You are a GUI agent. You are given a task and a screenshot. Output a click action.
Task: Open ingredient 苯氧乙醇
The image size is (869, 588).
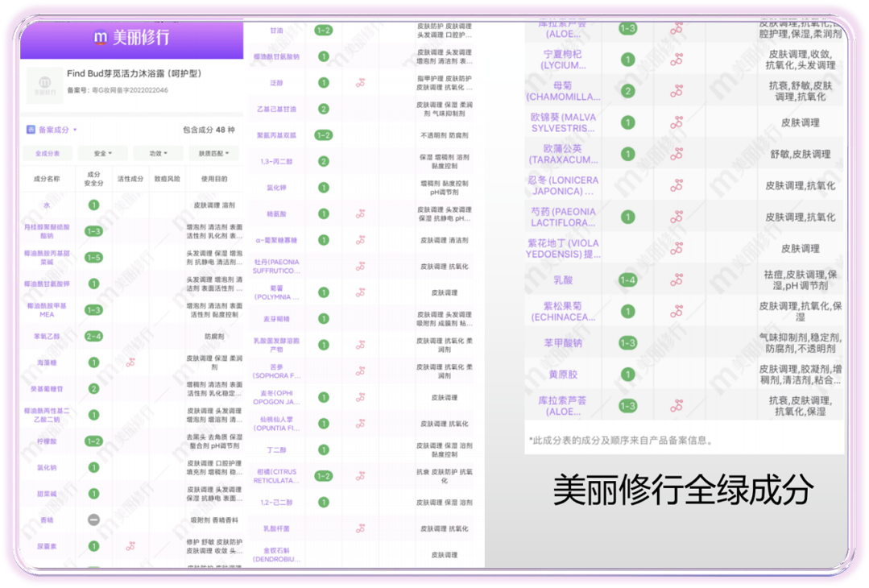click(x=47, y=337)
